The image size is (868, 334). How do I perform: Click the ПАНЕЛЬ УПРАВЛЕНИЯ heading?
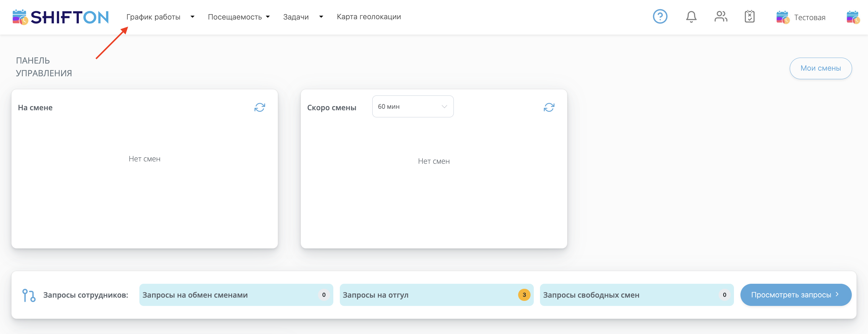tap(44, 67)
